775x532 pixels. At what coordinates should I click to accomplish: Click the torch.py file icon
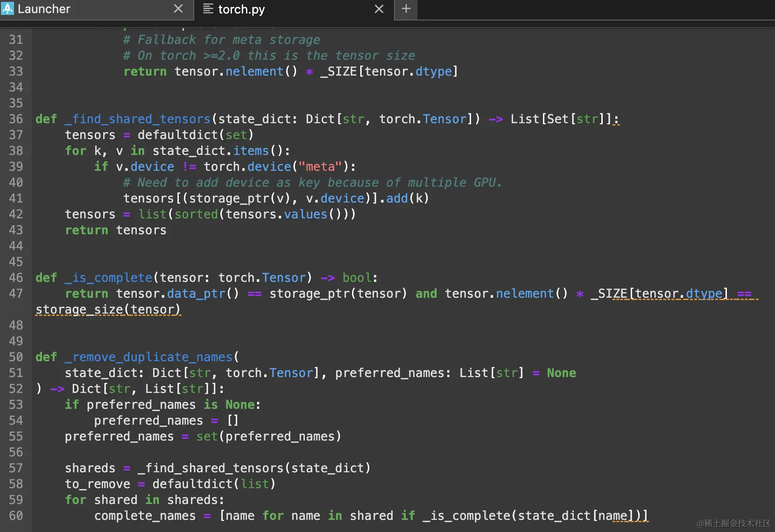click(208, 9)
